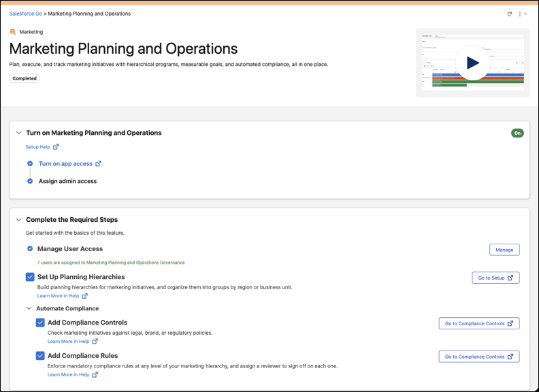The height and width of the screenshot is (392, 539).
Task: Click the Assign admin access step
Action: [x=68, y=181]
